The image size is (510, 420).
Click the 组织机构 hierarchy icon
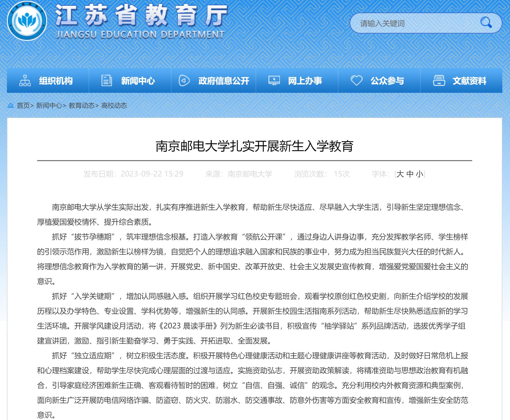[25, 81]
